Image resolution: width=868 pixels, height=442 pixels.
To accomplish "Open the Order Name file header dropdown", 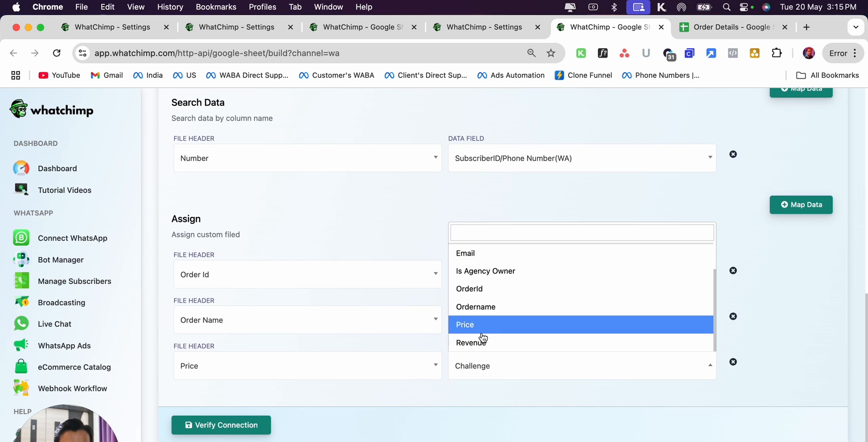I will [x=307, y=320].
